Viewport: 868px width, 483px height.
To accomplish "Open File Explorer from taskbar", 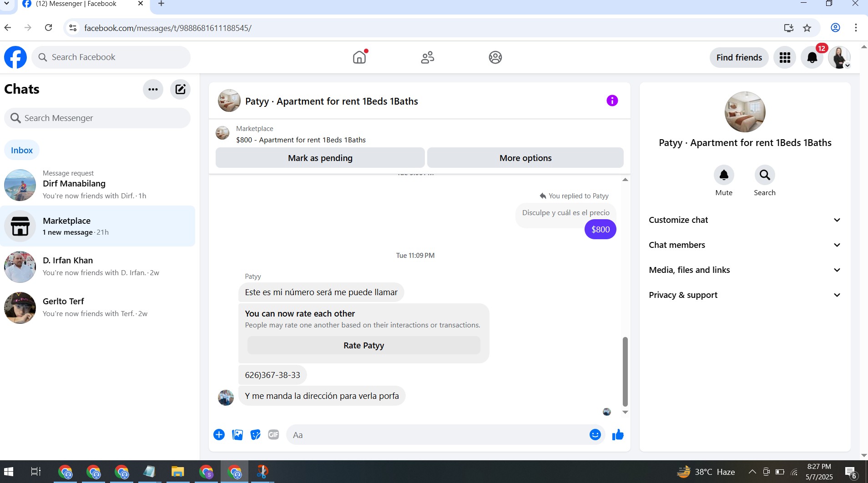I will (177, 472).
